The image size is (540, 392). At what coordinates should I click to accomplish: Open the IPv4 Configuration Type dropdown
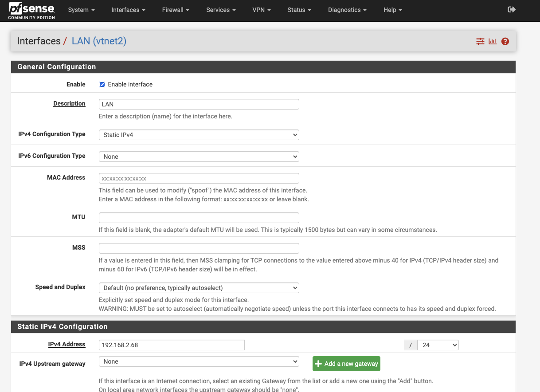[199, 135]
